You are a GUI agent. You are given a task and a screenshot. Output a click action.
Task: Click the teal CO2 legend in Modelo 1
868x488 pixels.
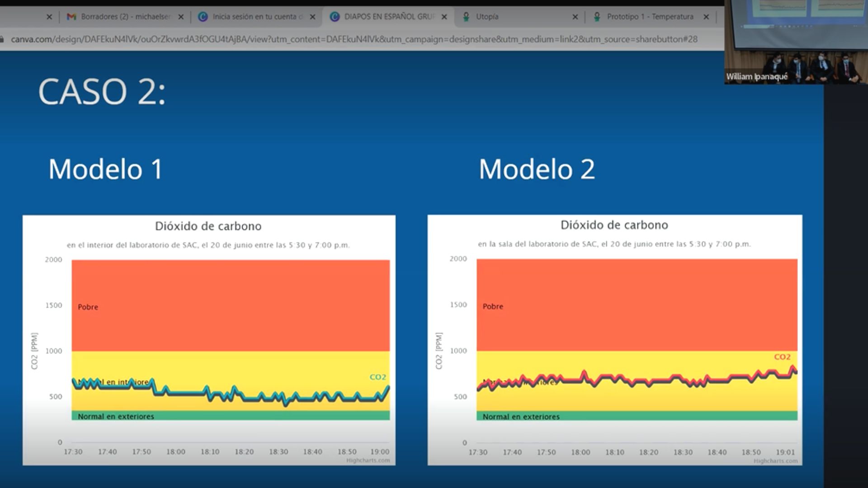pyautogui.click(x=377, y=377)
